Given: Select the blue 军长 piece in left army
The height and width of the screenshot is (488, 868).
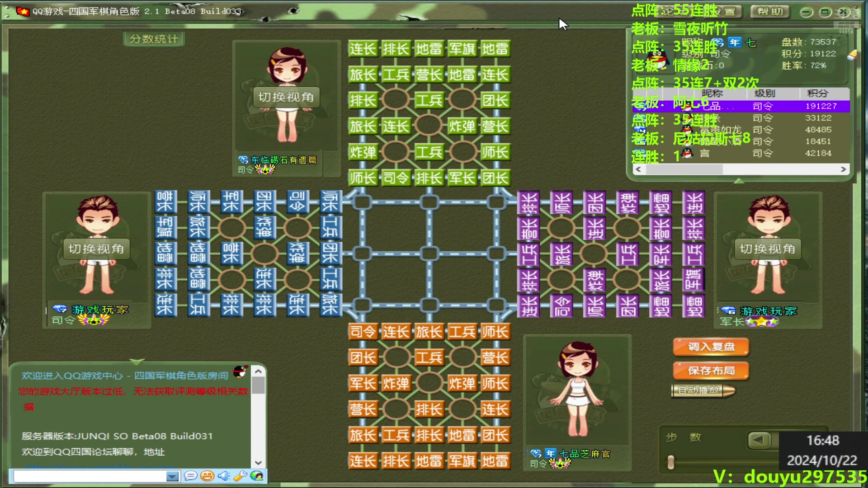Looking at the screenshot, I should (231, 202).
